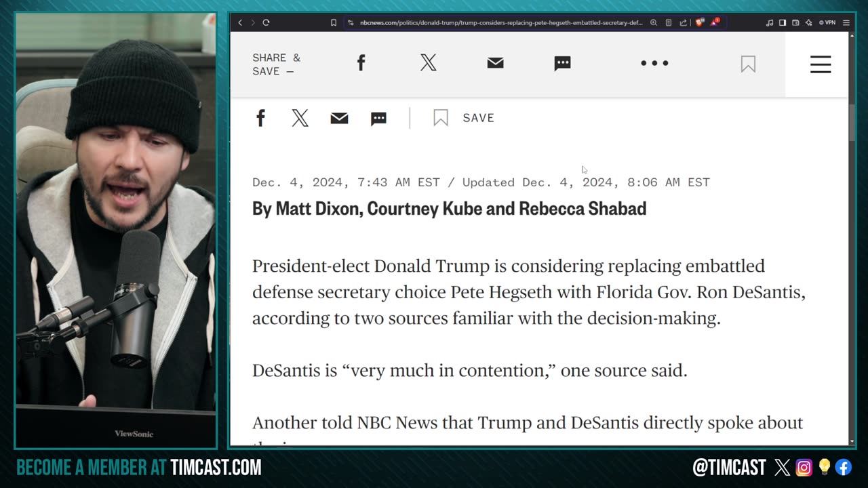Click author name Rebecca Shabad

583,209
